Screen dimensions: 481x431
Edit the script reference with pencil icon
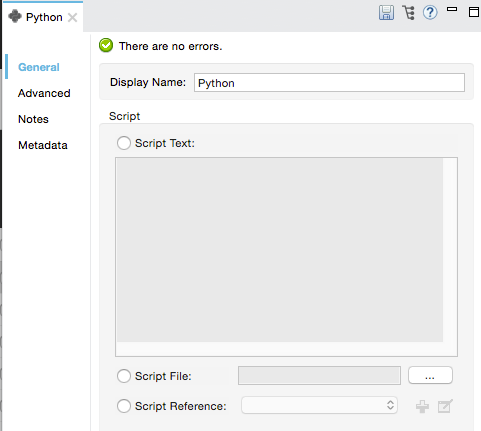point(445,406)
